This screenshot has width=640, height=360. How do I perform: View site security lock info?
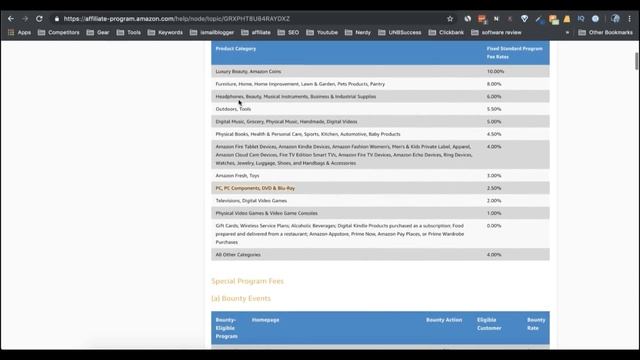[57, 19]
